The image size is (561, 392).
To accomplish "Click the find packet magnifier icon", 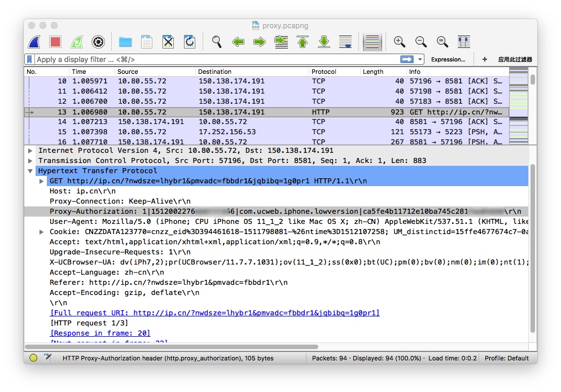I will [217, 42].
